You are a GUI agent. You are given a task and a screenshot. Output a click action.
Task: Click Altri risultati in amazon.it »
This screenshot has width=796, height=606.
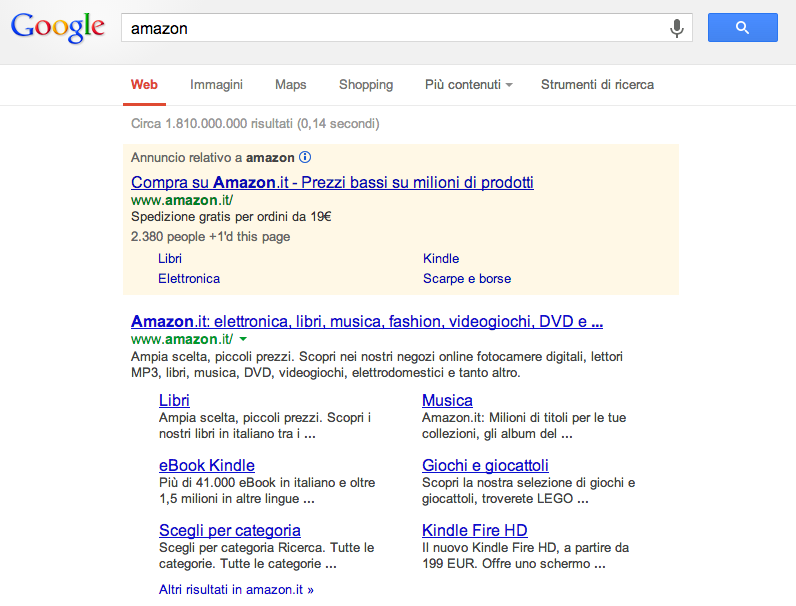236,589
